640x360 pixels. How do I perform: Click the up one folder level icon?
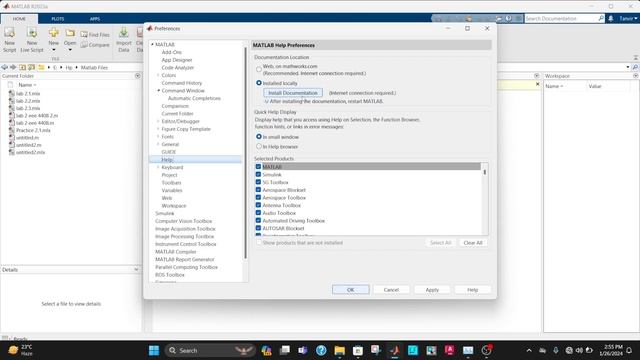point(22,67)
